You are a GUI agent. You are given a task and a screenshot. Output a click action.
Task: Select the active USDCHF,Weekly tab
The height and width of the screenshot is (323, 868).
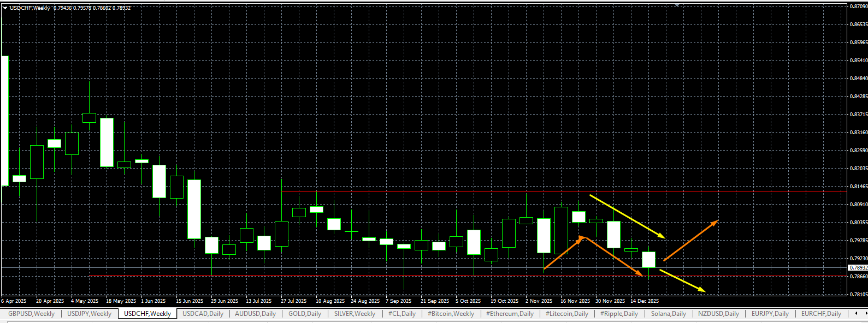click(x=147, y=314)
